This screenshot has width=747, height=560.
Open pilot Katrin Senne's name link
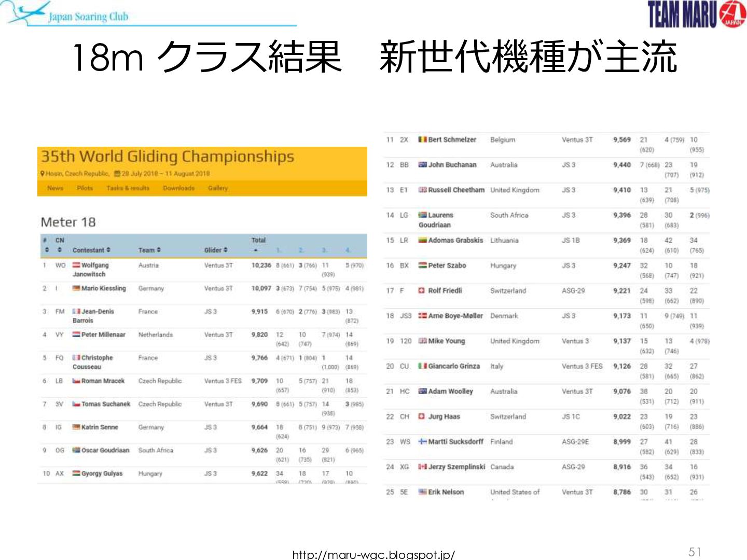point(100,427)
